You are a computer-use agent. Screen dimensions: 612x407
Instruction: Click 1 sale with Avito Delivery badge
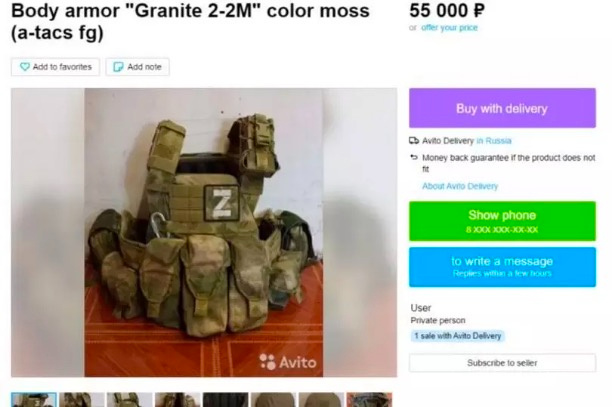(x=457, y=336)
